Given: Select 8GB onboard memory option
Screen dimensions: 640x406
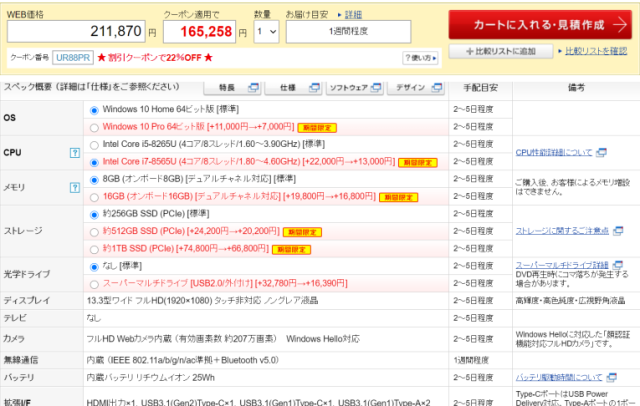Looking at the screenshot, I should pos(94,180).
